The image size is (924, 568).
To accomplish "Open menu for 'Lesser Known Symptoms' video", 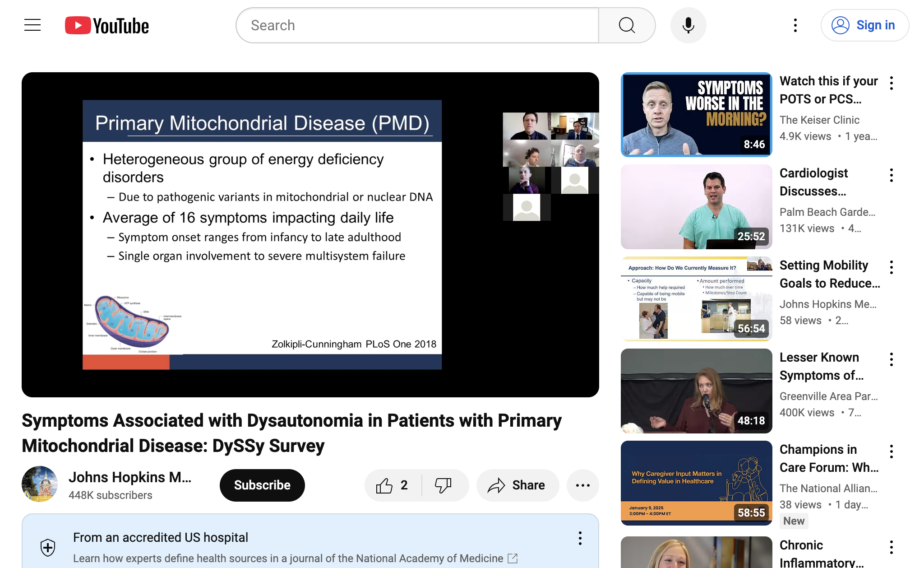I will pos(892,359).
